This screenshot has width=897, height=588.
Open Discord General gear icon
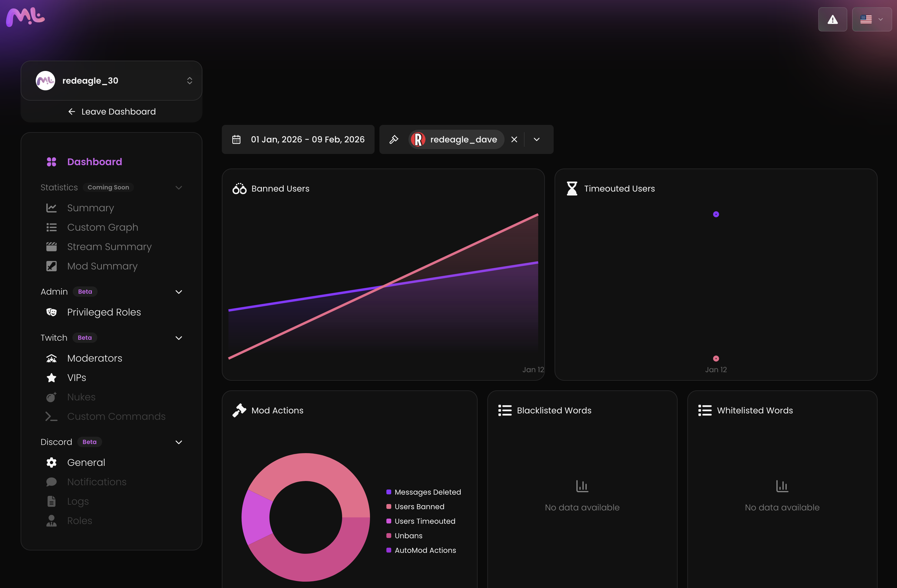pyautogui.click(x=52, y=463)
